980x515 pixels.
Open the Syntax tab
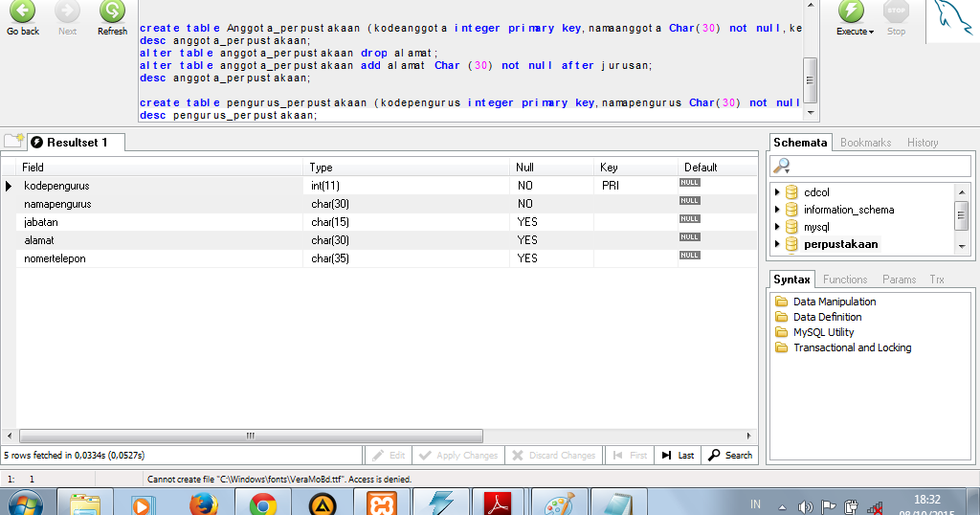pyautogui.click(x=791, y=280)
